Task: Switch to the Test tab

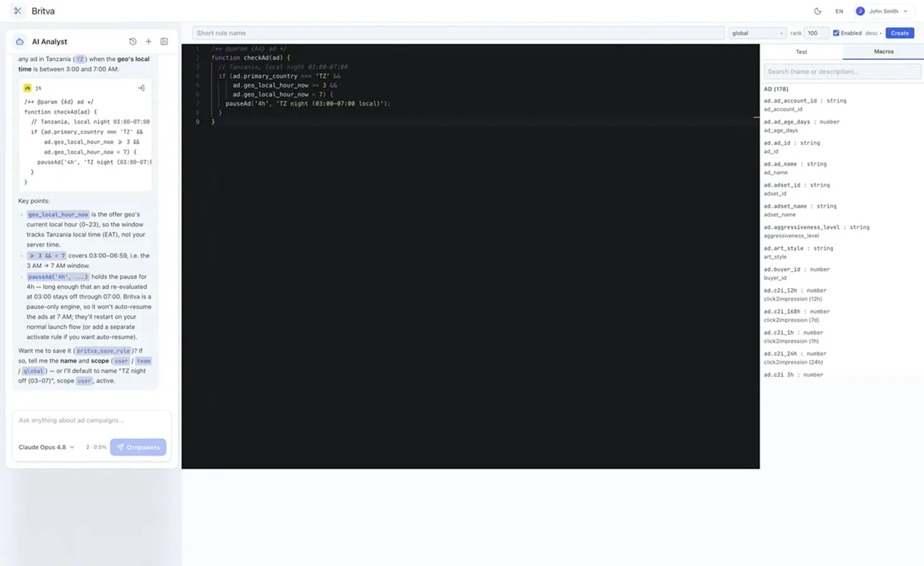Action: click(801, 52)
